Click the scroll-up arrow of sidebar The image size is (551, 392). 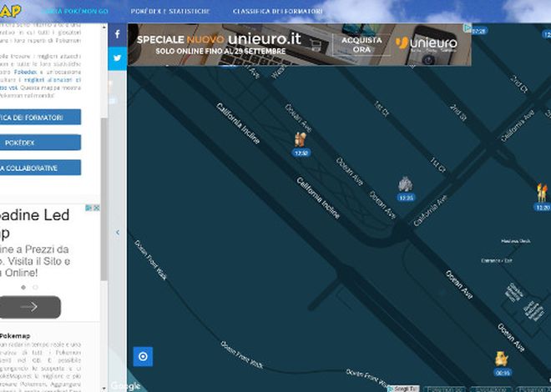point(104,27)
